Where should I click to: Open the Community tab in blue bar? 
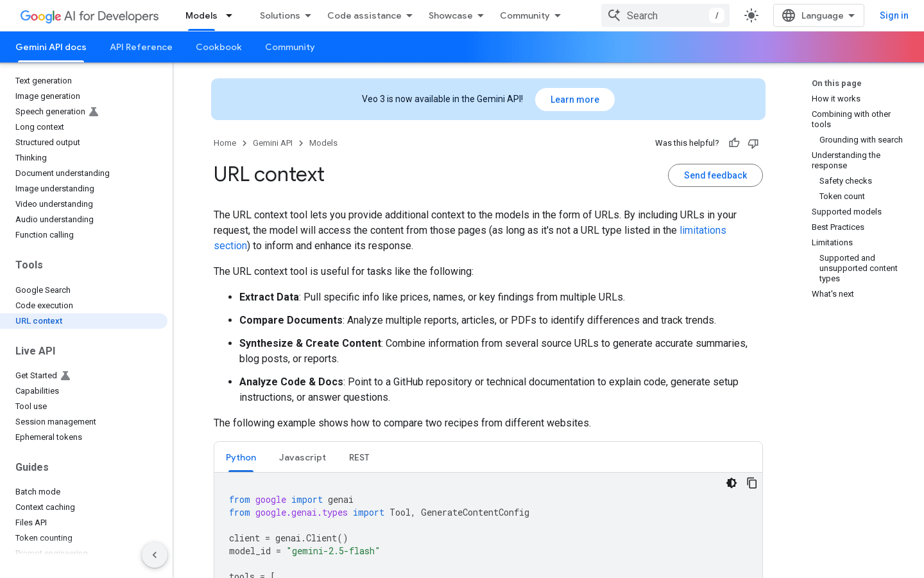click(290, 47)
